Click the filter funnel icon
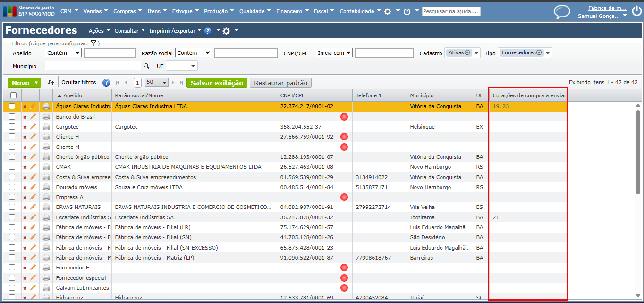 93,43
